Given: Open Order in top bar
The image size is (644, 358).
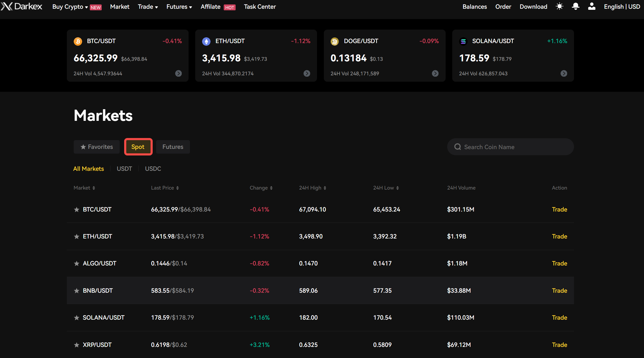Looking at the screenshot, I should tap(503, 7).
